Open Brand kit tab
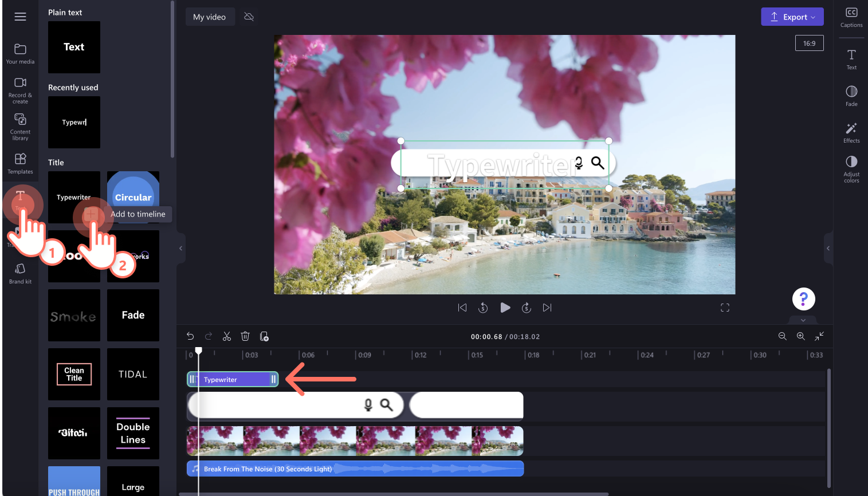Viewport: 868px width, 496px height. point(20,274)
